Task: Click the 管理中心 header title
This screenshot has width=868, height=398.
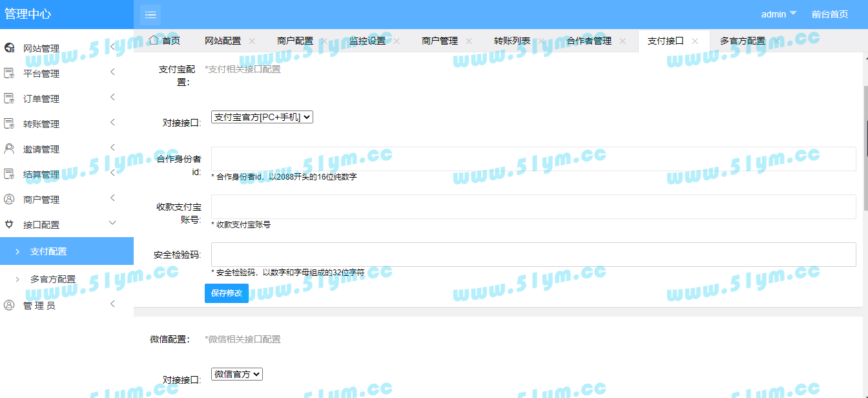Action: click(28, 14)
